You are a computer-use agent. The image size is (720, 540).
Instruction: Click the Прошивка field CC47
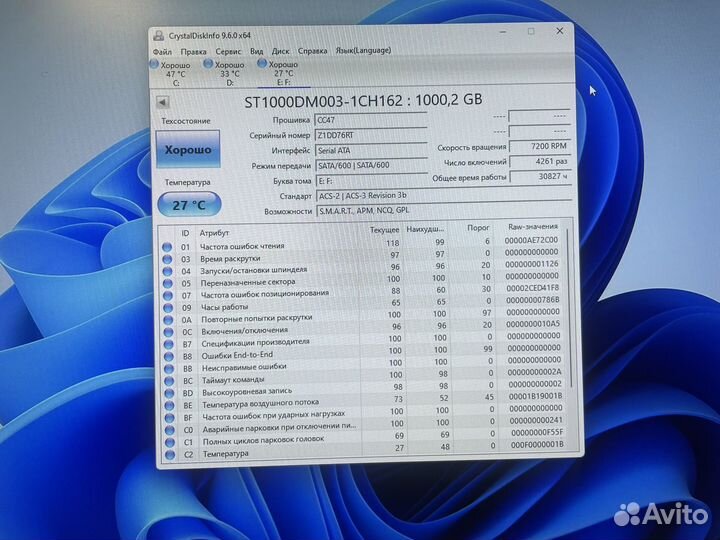pos(371,120)
